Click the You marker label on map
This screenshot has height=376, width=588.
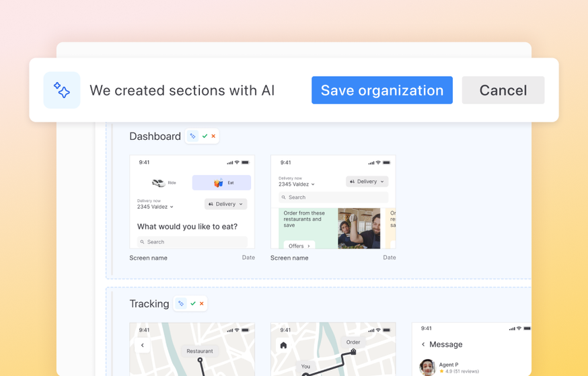point(305,367)
